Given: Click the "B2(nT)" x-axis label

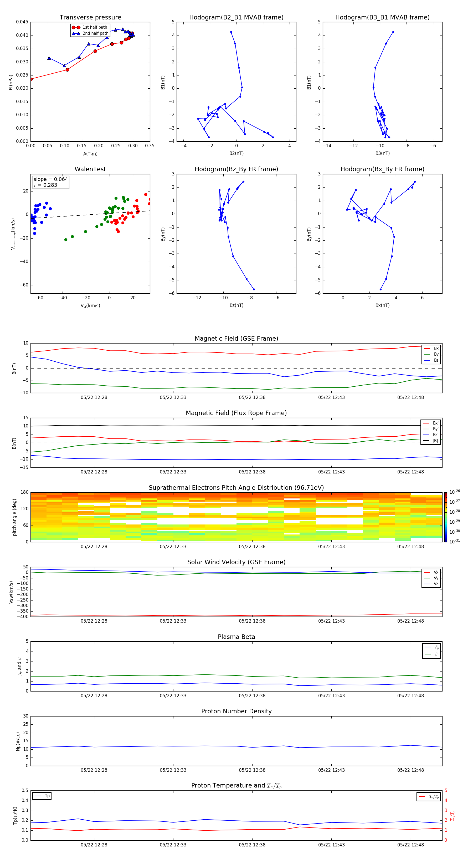Looking at the screenshot, I should [236, 153].
